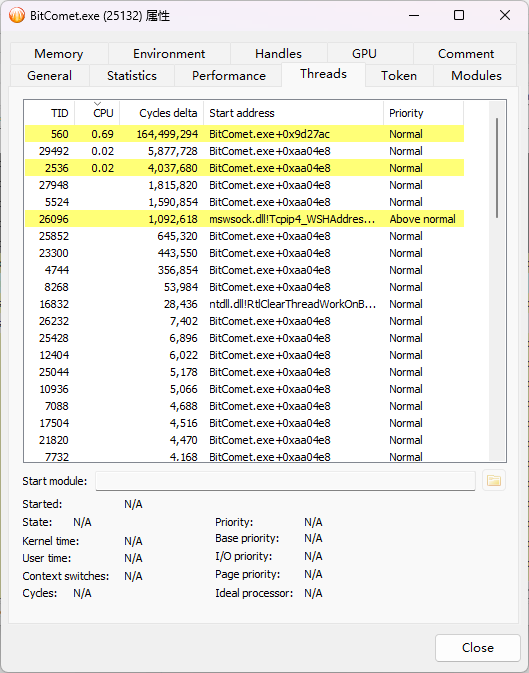The image size is (529, 673).
Task: Click the ntdll.dll!RtlClearThreadWorkOnB… start address
Action: [x=292, y=304]
